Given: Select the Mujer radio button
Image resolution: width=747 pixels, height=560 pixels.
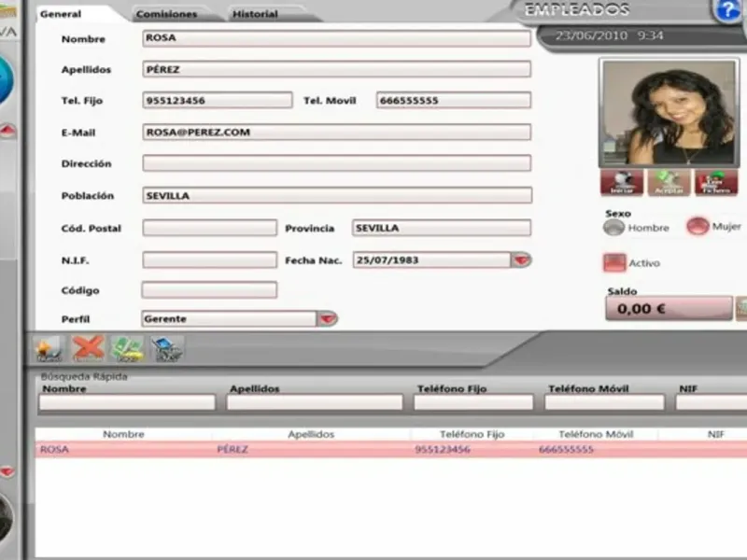Looking at the screenshot, I should coord(698,226).
